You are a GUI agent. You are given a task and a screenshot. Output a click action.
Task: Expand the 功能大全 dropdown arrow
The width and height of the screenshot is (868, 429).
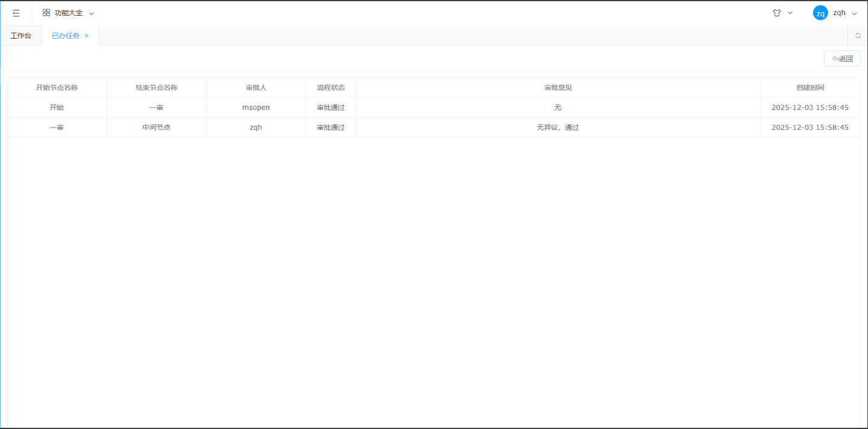tap(92, 13)
